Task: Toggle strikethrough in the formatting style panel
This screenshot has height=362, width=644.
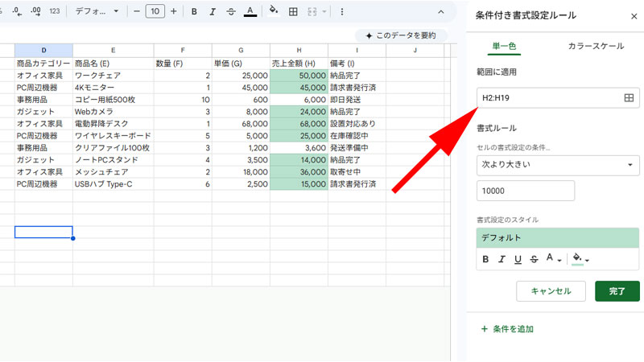Action: [534, 259]
